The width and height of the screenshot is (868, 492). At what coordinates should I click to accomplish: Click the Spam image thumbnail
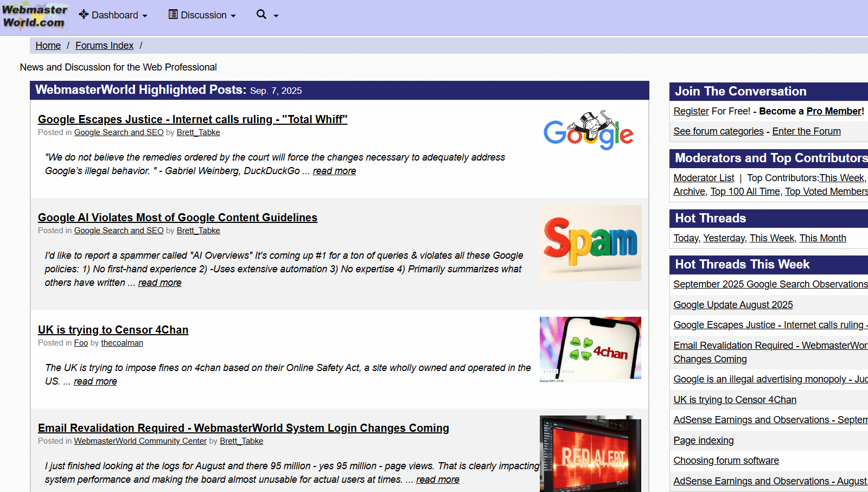point(590,243)
